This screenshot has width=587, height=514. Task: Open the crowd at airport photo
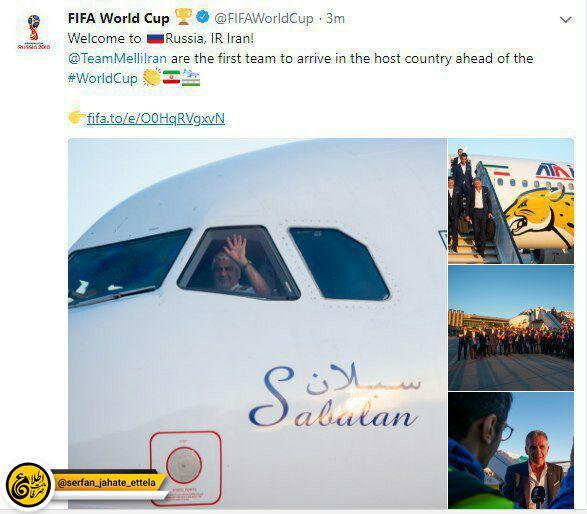click(511, 328)
